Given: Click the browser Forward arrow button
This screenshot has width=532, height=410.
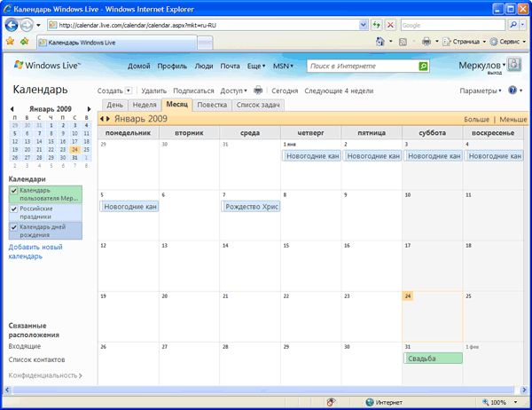Looking at the screenshot, I should click(27, 25).
